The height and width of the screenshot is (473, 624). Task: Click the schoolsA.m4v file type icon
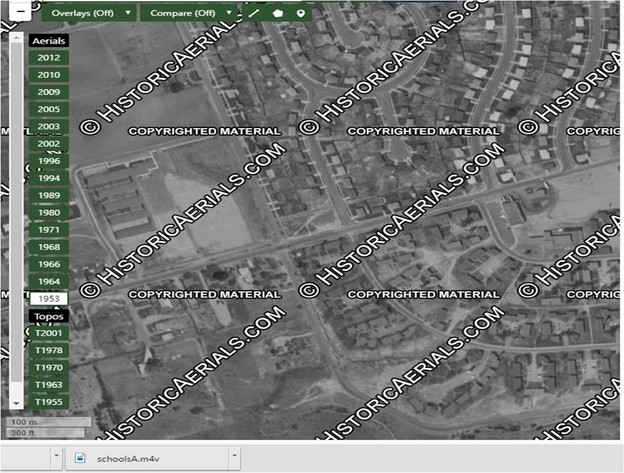click(80, 458)
